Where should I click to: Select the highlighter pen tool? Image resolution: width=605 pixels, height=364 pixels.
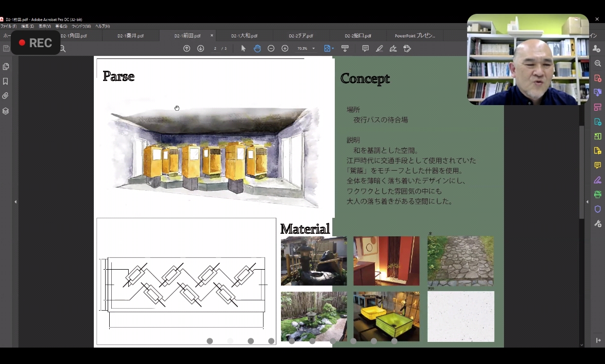[x=379, y=49]
